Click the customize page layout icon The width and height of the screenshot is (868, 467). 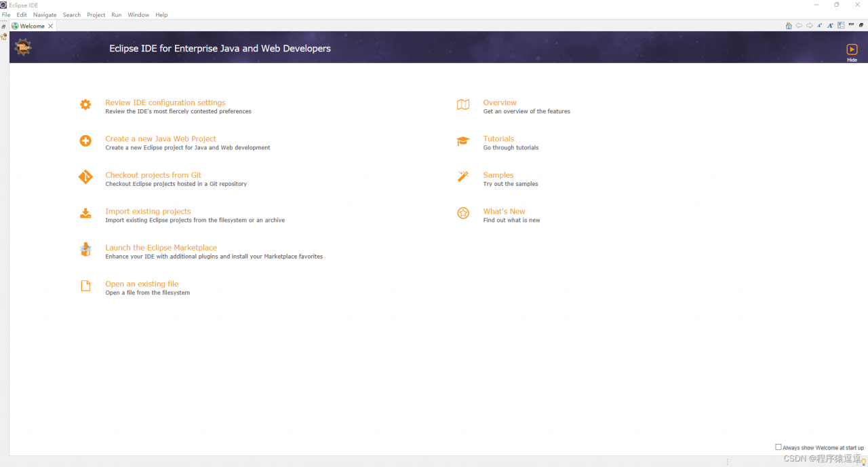(841, 26)
